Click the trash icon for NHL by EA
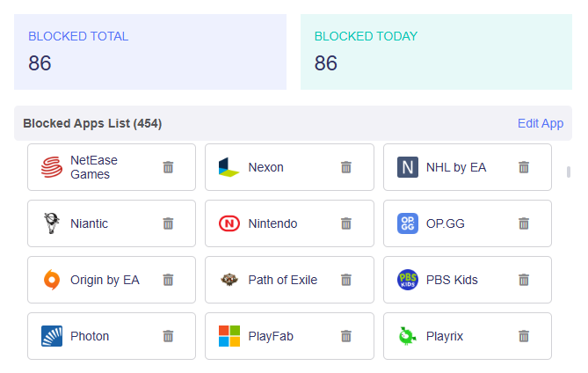This screenshot has height=373, width=588. pyautogui.click(x=524, y=167)
